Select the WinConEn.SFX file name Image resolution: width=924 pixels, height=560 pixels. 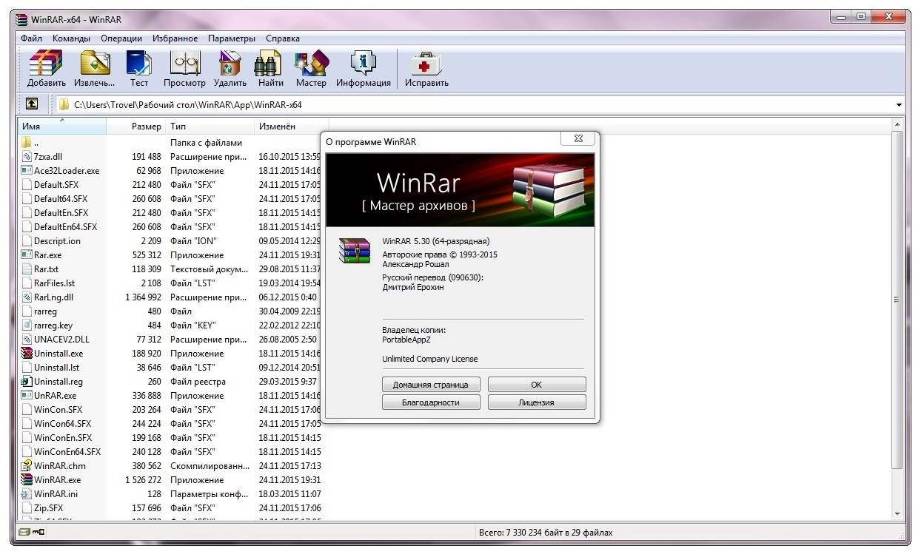63,438
